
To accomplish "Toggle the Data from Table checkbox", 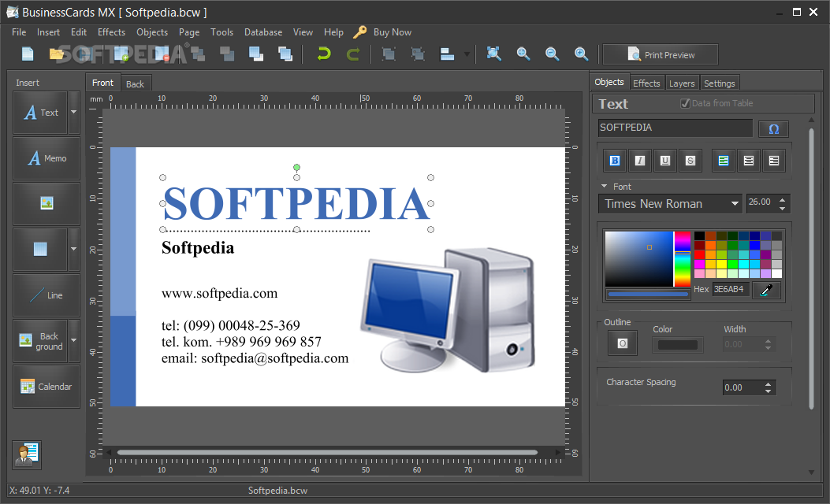I will [x=685, y=104].
